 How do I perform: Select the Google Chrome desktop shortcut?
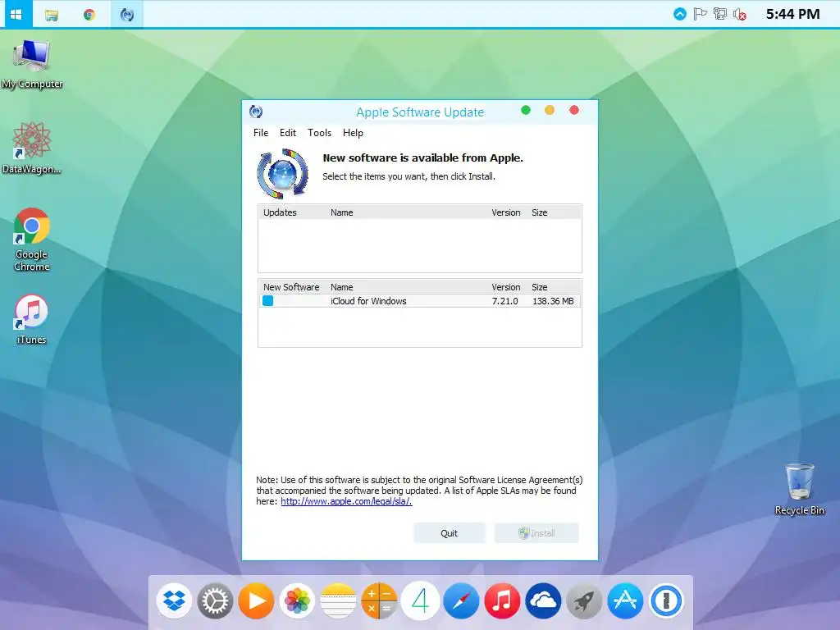(x=32, y=240)
